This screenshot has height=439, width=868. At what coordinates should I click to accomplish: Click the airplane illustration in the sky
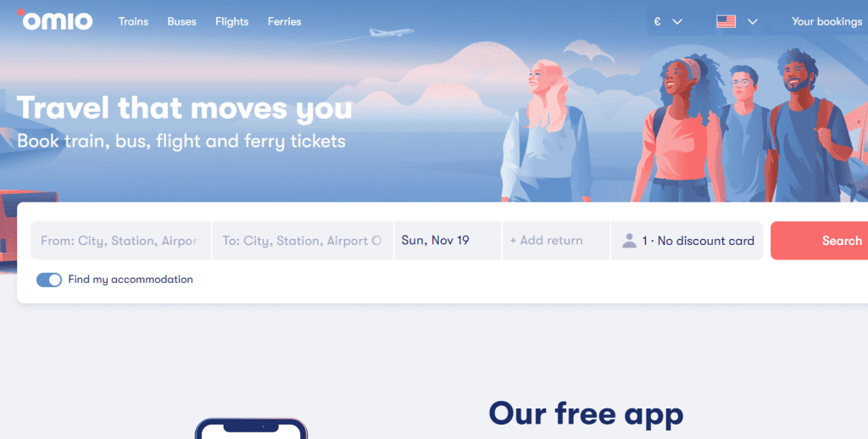pyautogui.click(x=391, y=33)
